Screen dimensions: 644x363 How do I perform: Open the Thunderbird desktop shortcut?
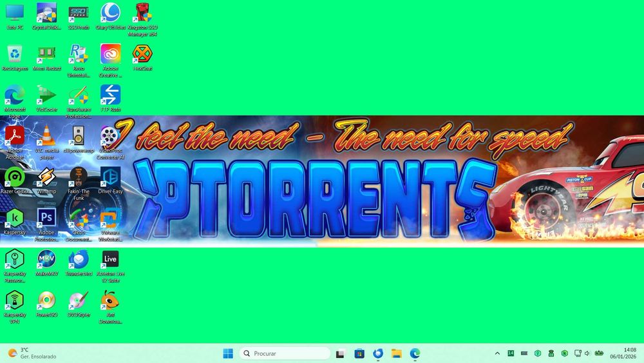pos(79,263)
